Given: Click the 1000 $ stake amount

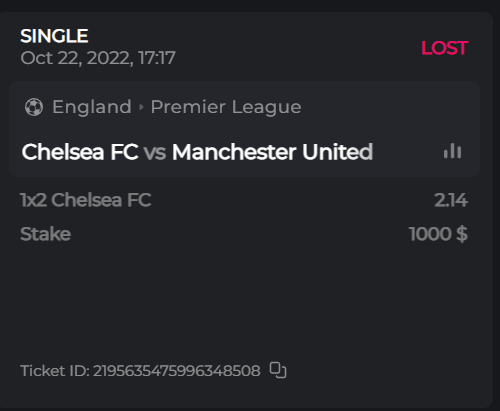Looking at the screenshot, I should 439,234.
